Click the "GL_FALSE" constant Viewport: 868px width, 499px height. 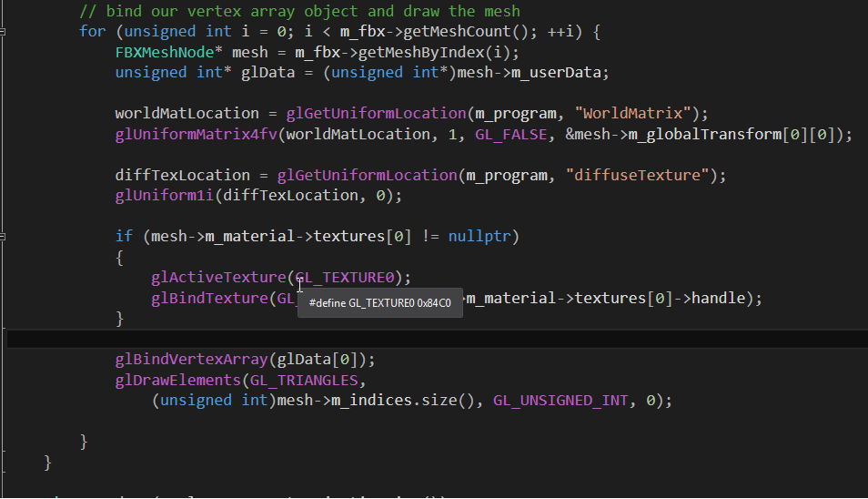(x=511, y=135)
